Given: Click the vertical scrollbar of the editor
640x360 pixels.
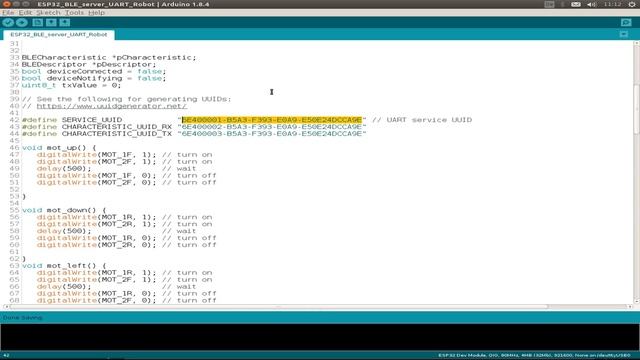Looking at the screenshot, I should [x=636, y=109].
